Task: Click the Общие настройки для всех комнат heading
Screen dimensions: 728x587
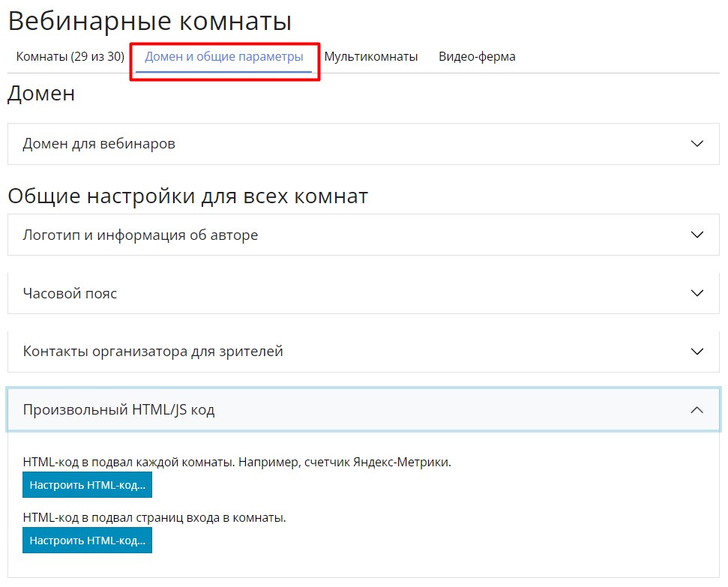Action: (x=187, y=196)
